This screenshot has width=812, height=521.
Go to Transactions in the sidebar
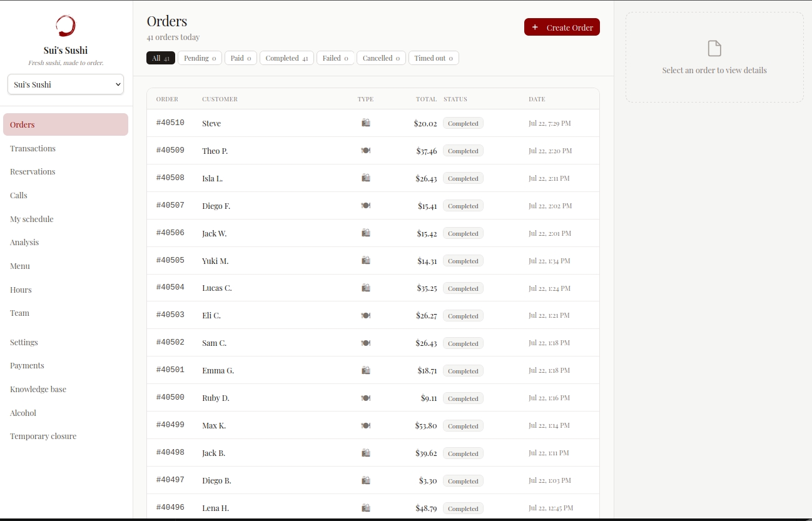(66, 148)
